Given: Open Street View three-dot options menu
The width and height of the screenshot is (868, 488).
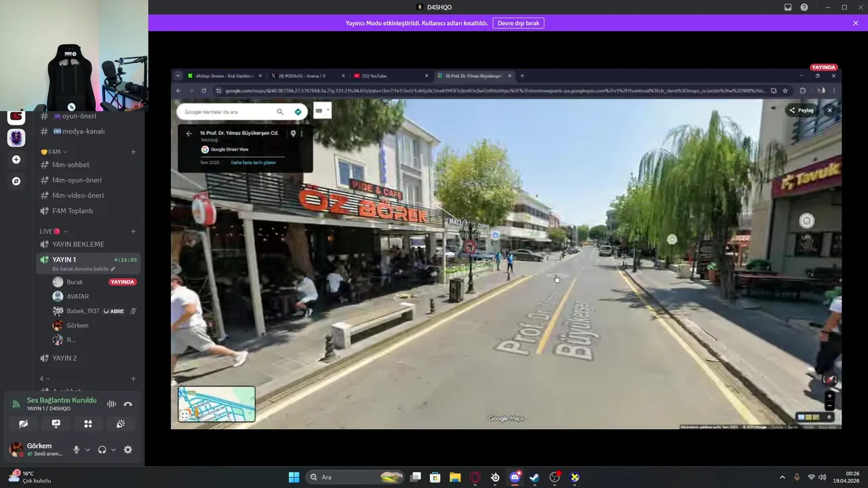Looking at the screenshot, I should [x=302, y=134].
